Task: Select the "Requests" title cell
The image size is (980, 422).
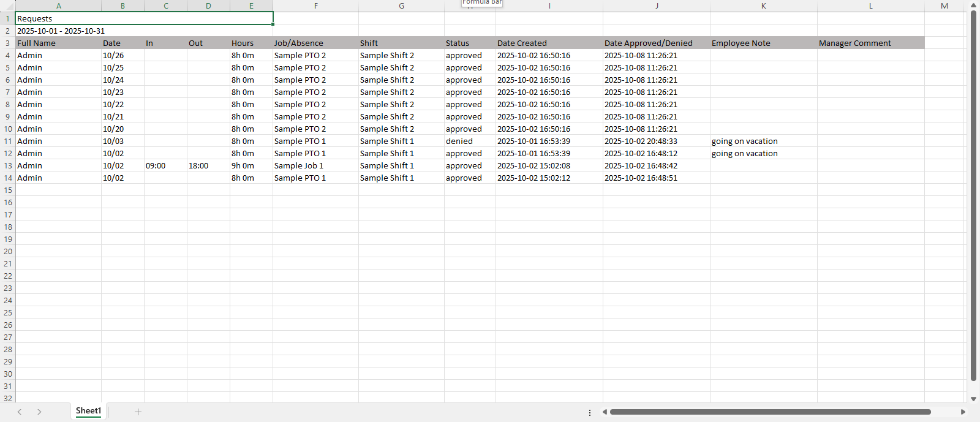Action: click(144, 18)
